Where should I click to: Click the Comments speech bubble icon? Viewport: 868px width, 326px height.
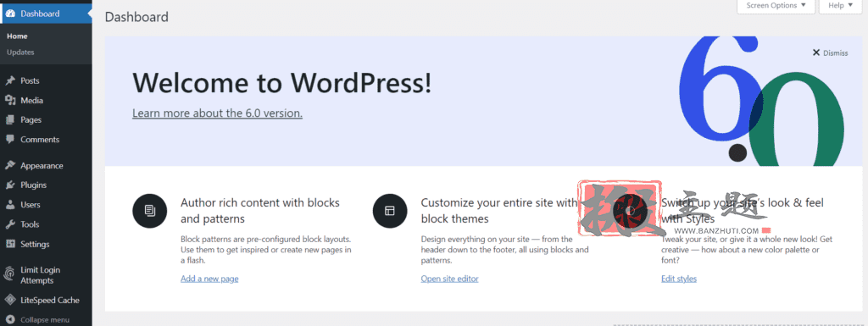click(x=10, y=139)
